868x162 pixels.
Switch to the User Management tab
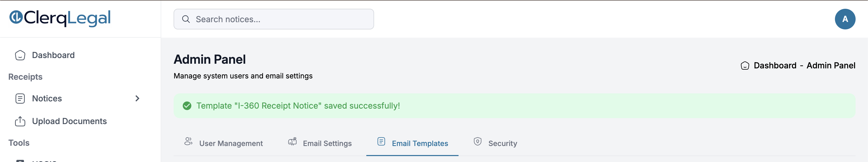(x=224, y=143)
